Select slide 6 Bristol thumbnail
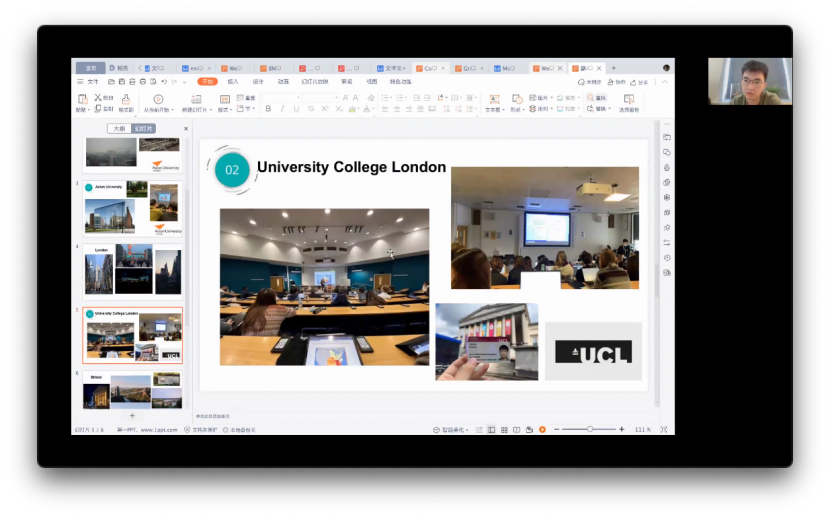The image size is (830, 517). [x=132, y=389]
